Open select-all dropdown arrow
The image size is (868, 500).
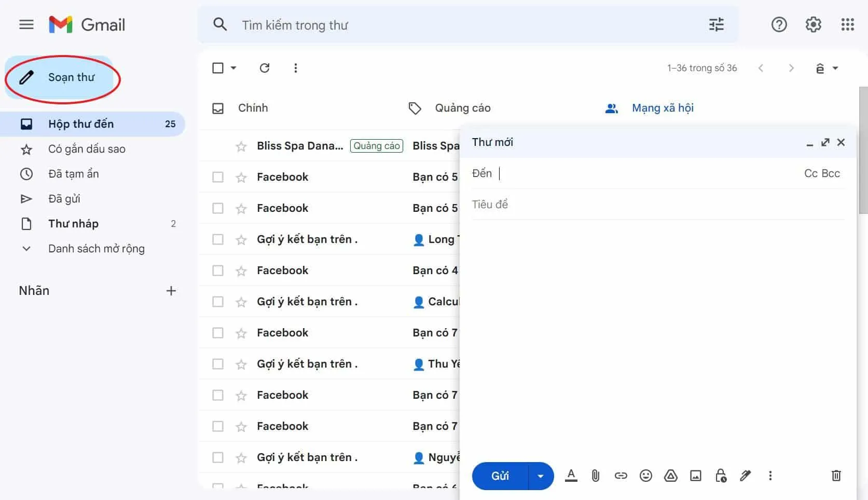click(233, 68)
